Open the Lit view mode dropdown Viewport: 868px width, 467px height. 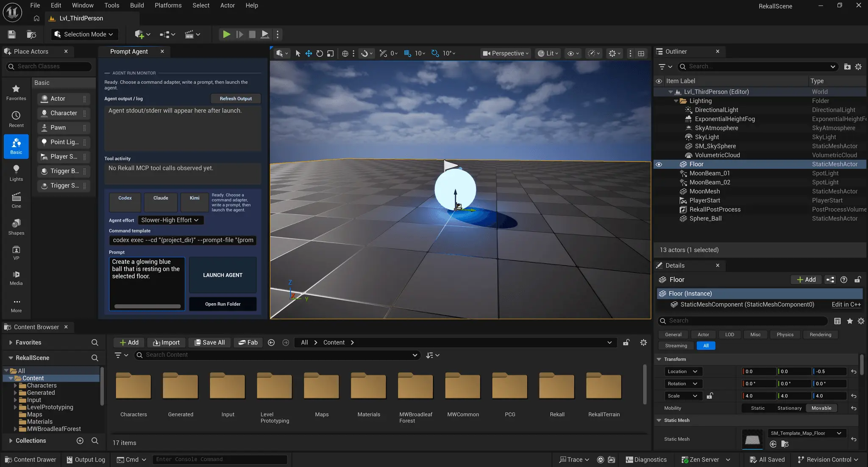click(548, 53)
